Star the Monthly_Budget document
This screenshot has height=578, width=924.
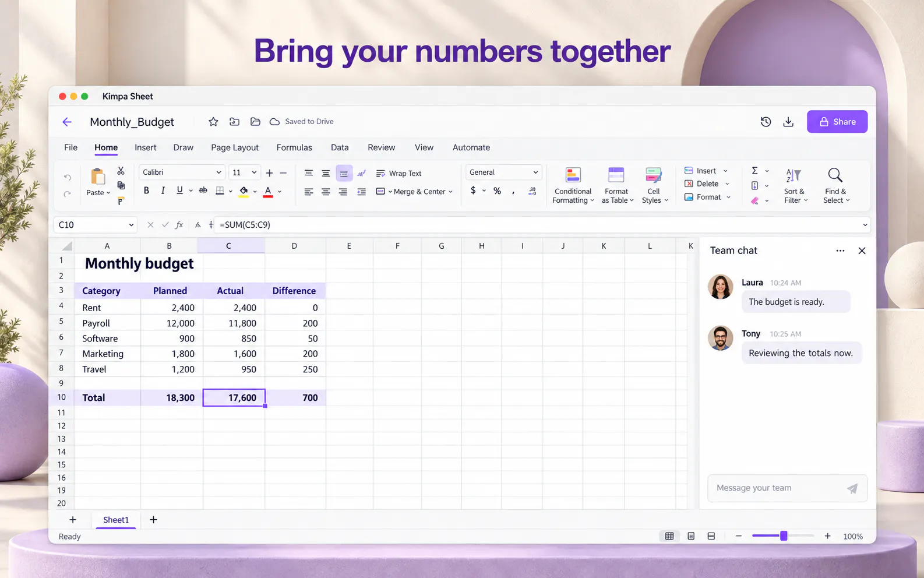[213, 122]
